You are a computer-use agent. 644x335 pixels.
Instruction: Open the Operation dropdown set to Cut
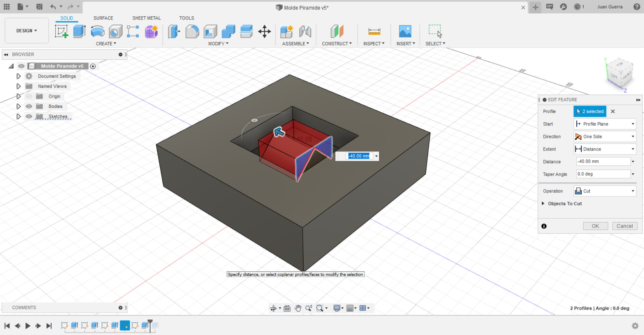(x=605, y=191)
